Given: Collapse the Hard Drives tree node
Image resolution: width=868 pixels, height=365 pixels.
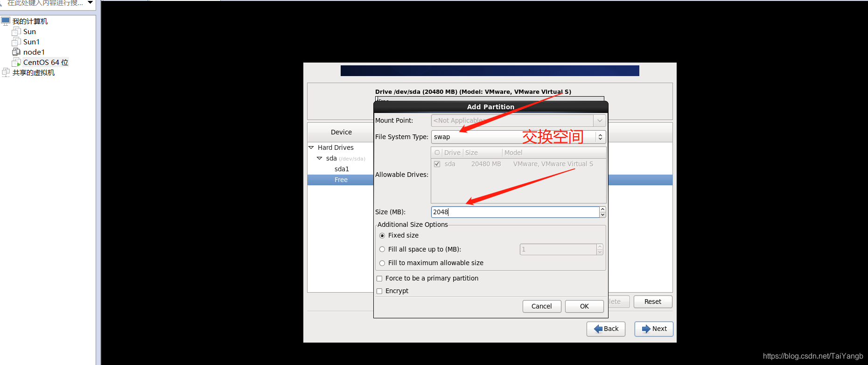Looking at the screenshot, I should coord(311,147).
